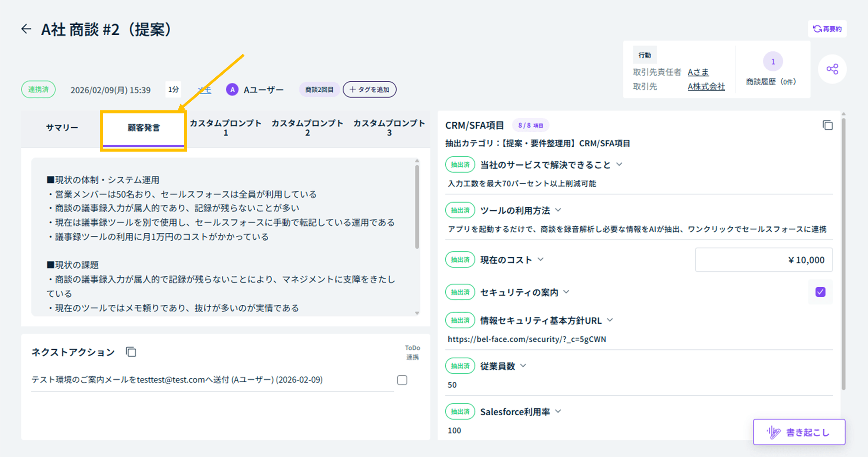This screenshot has height=457, width=868.
Task: Click the 商談履歴 count circle
Action: pos(773,62)
